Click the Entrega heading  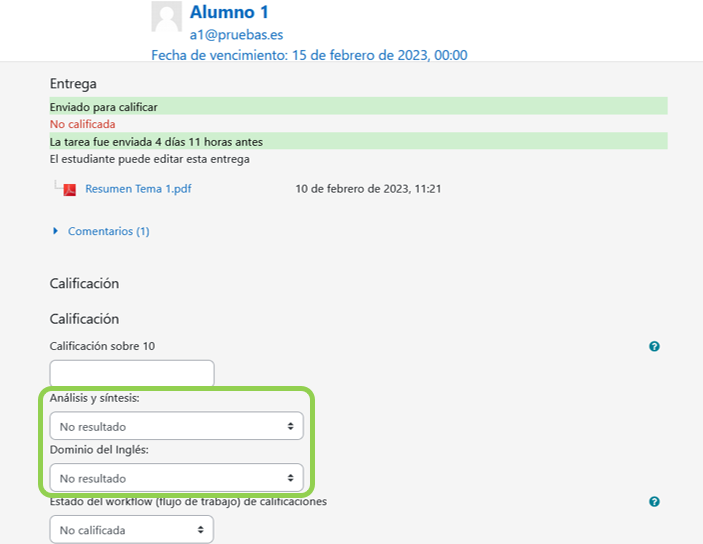(73, 84)
